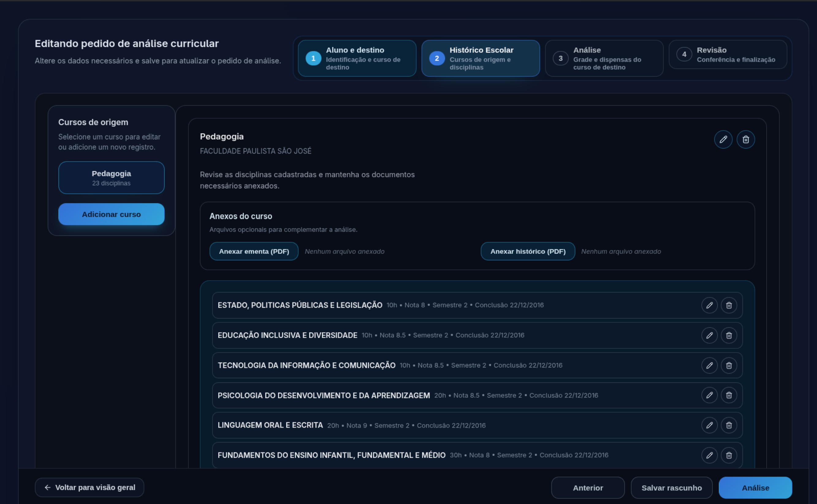The image size is (817, 504).
Task: Click Adicionar curso
Action: [x=111, y=214]
